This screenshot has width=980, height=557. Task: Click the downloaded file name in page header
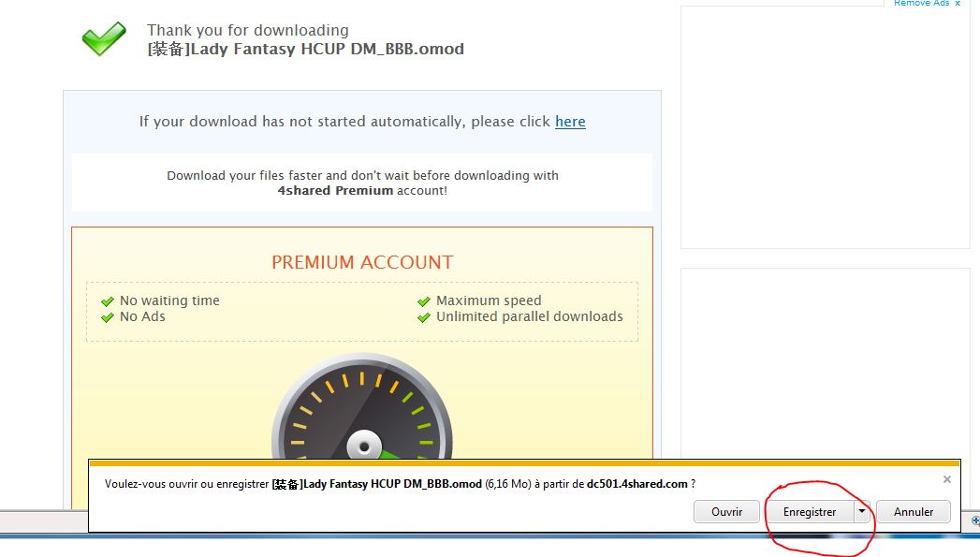point(305,49)
